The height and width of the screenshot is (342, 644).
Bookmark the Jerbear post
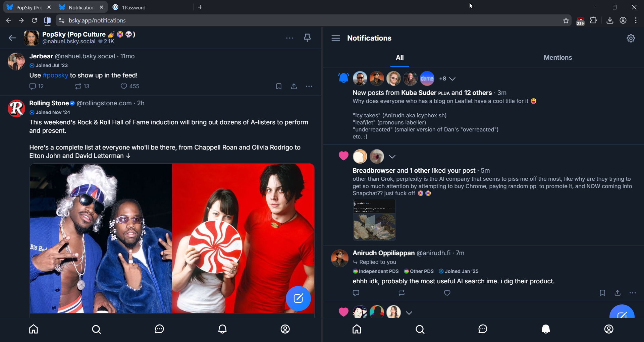coord(278,87)
